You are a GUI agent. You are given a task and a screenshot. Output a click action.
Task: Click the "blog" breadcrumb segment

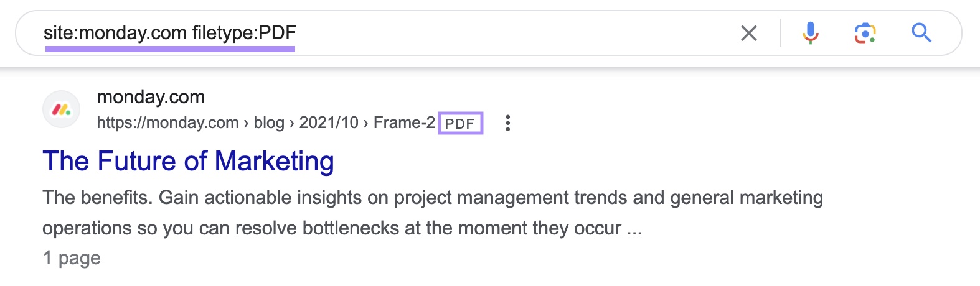[x=269, y=123]
